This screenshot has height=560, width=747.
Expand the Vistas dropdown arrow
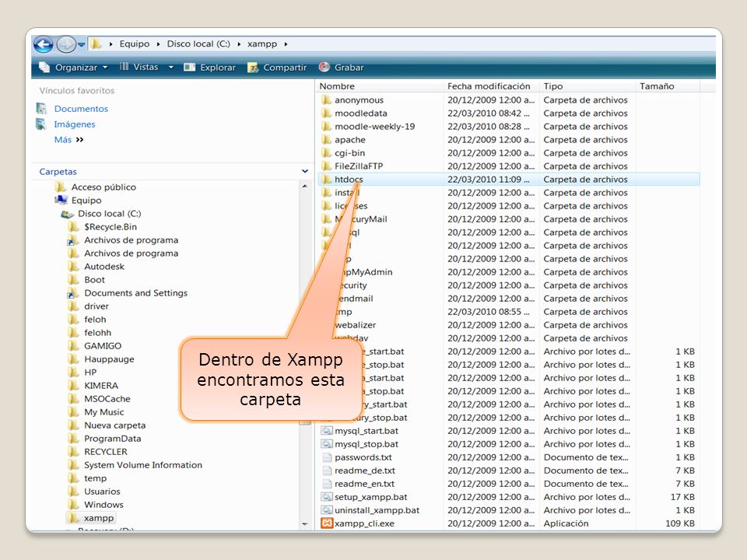point(170,67)
